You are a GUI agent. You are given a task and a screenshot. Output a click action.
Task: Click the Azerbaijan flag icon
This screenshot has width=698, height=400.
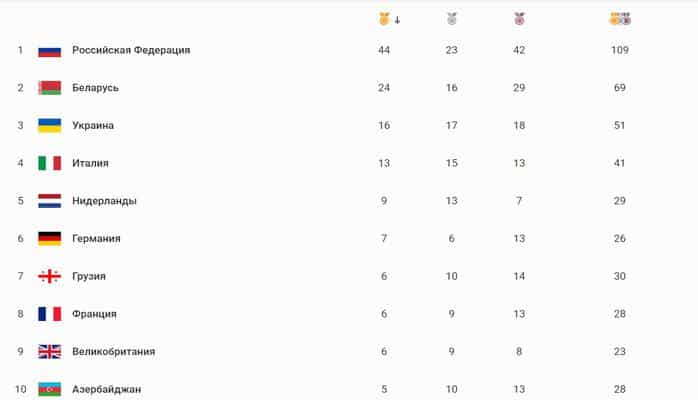[49, 388]
